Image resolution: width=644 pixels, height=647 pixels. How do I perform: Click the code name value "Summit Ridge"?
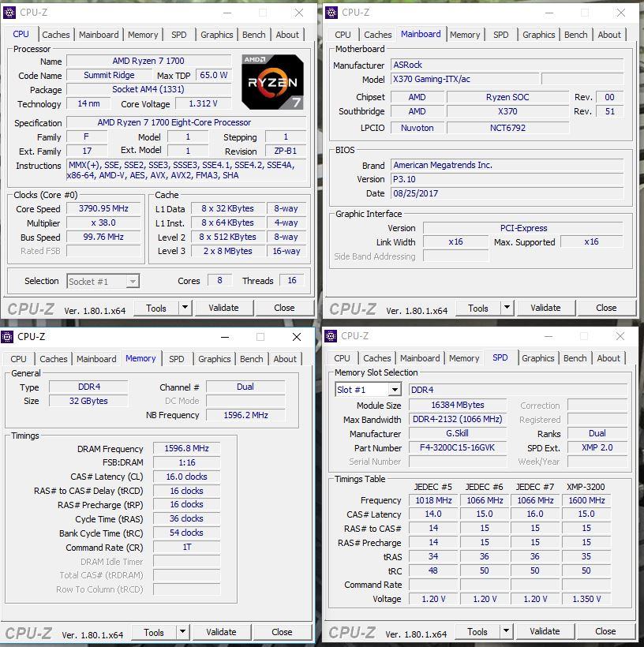coord(109,75)
